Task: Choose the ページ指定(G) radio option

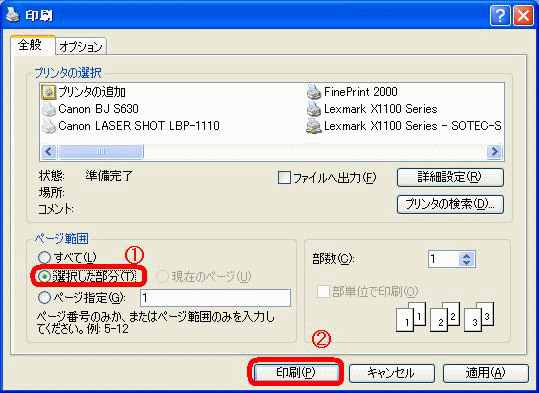Action: click(x=44, y=298)
